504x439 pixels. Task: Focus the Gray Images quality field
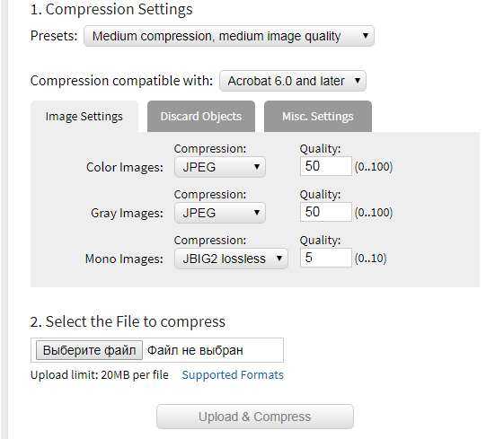(x=326, y=212)
